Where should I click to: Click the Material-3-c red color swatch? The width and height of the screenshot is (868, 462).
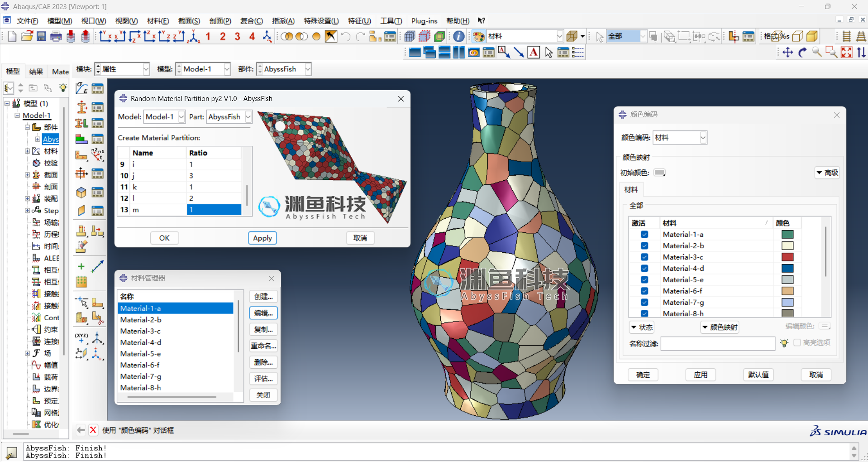pyautogui.click(x=787, y=257)
